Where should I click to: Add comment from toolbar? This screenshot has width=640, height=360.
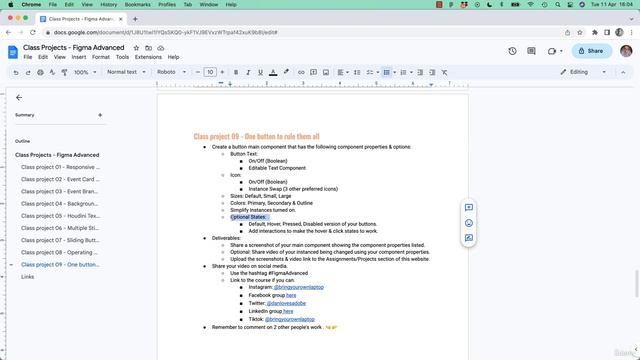point(313,72)
